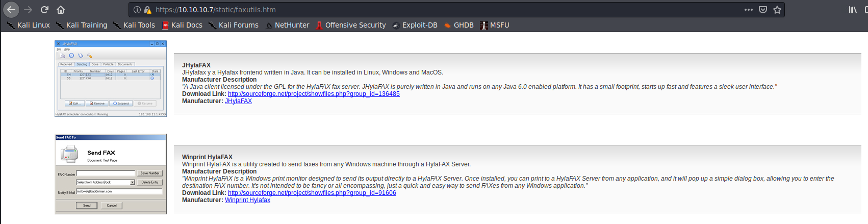Open the JHylaFAX manufacturer link
Screen dimensions: 868x224
tap(238, 101)
